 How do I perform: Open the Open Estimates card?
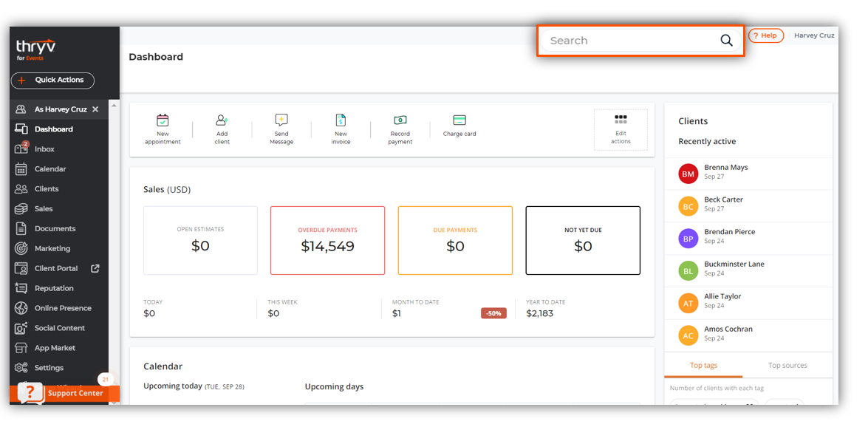click(x=200, y=240)
